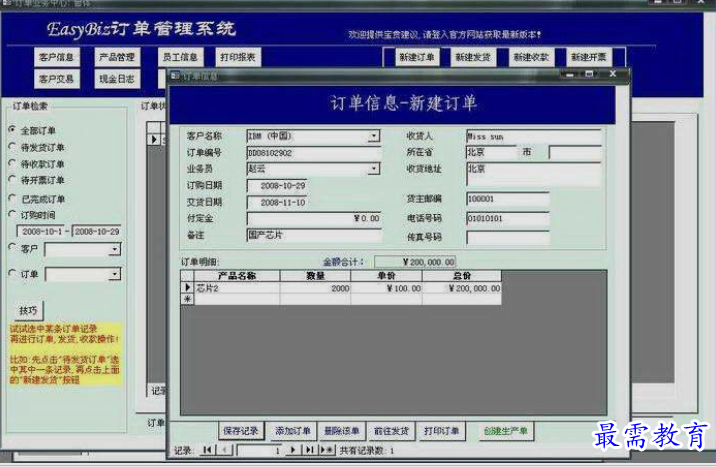
Task: Select 已完成订单 radio button
Action: [x=12, y=198]
